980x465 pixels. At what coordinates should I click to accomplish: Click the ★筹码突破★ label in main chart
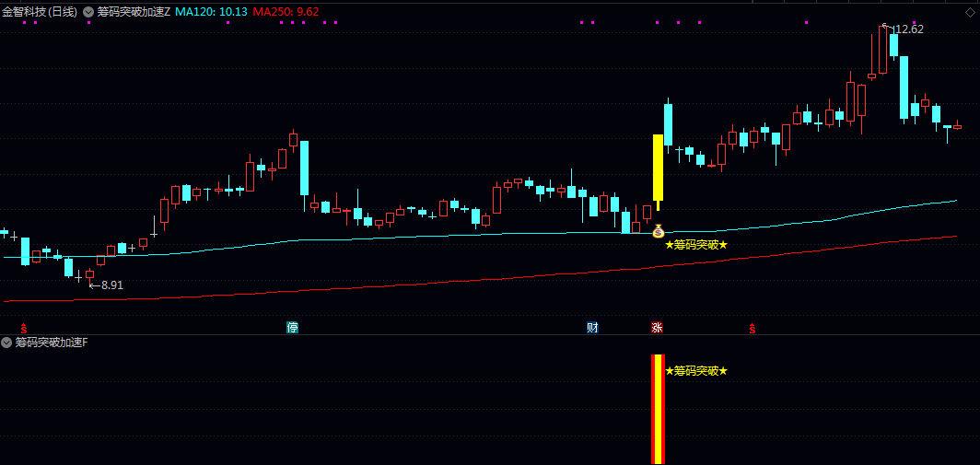696,245
